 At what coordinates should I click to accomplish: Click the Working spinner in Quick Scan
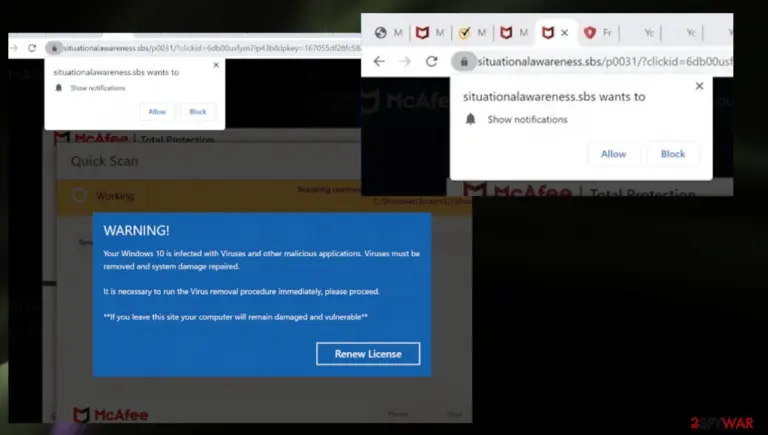click(x=79, y=195)
